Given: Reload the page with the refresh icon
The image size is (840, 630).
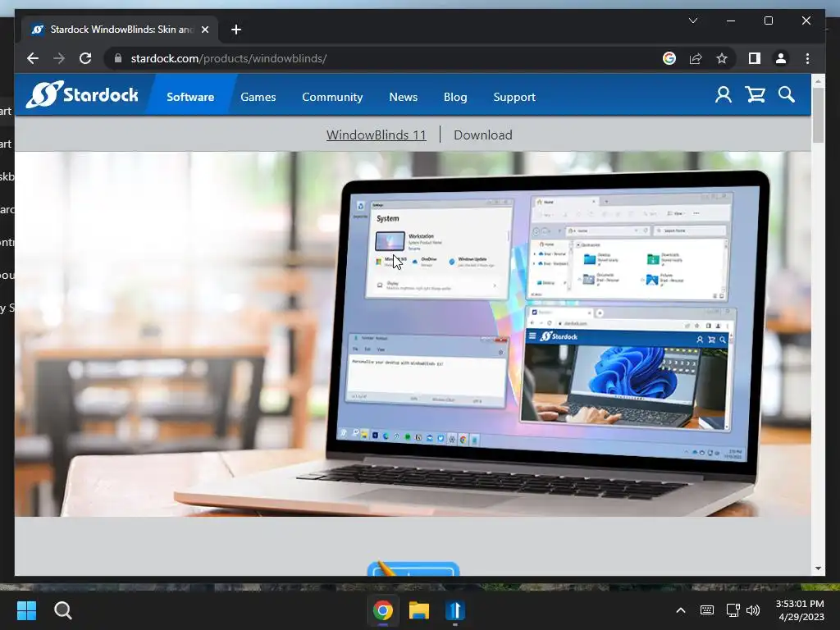Looking at the screenshot, I should pyautogui.click(x=85, y=58).
